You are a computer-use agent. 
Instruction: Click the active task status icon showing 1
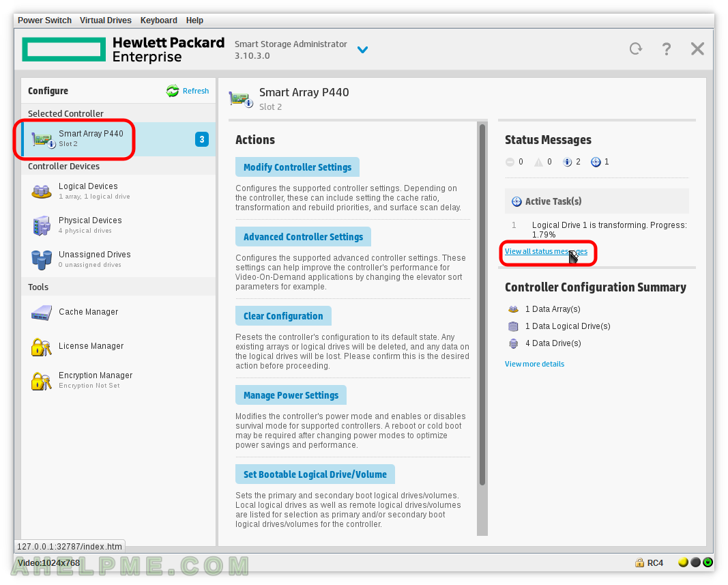(596, 162)
